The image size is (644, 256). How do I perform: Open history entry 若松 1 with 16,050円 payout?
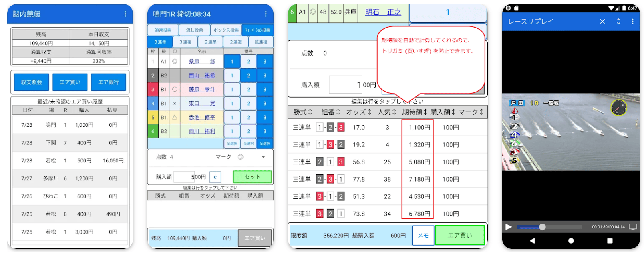tap(70, 160)
